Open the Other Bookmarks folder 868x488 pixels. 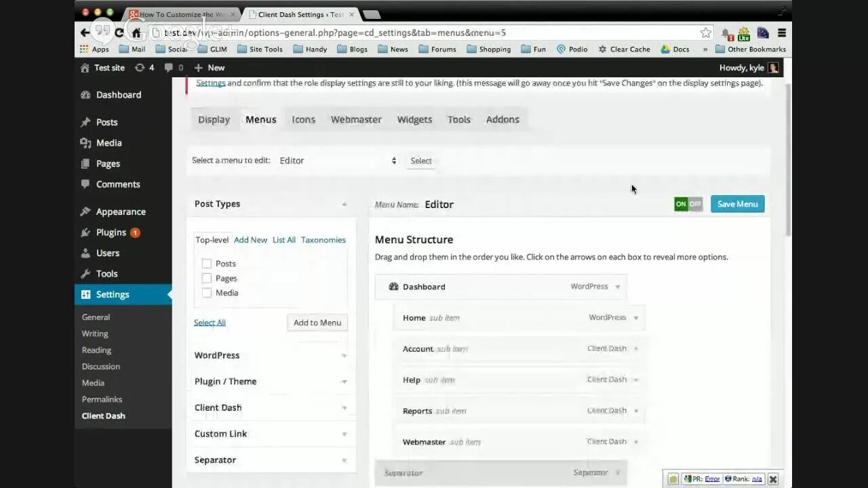coord(750,49)
